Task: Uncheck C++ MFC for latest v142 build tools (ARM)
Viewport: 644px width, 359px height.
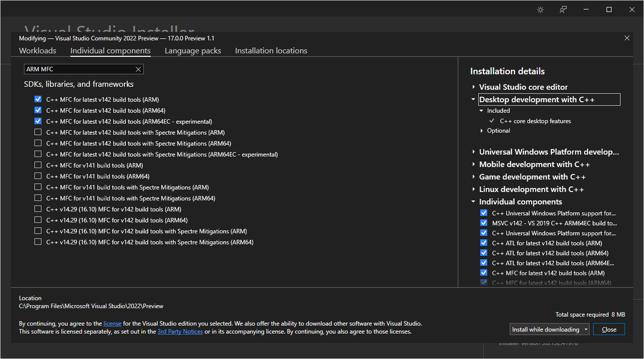Action: 38,100
